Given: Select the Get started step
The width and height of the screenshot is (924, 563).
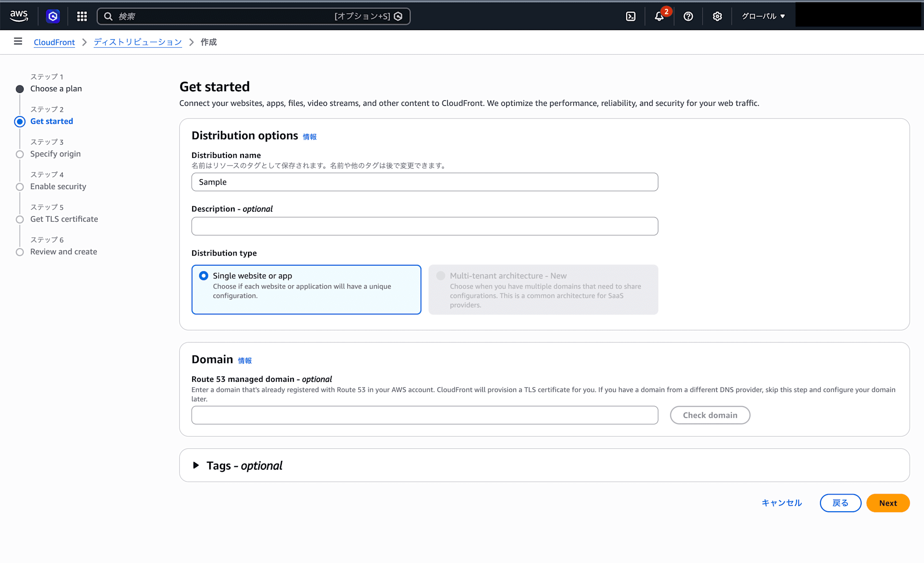Looking at the screenshot, I should [x=52, y=121].
